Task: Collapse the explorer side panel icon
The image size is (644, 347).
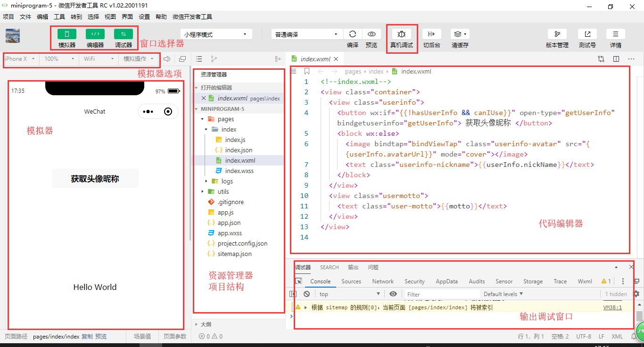Action: 278,59
